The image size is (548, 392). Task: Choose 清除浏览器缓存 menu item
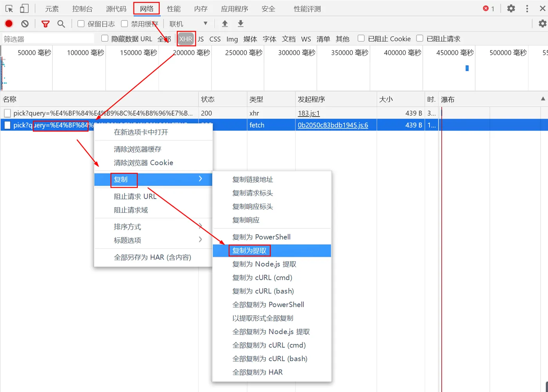(153, 149)
